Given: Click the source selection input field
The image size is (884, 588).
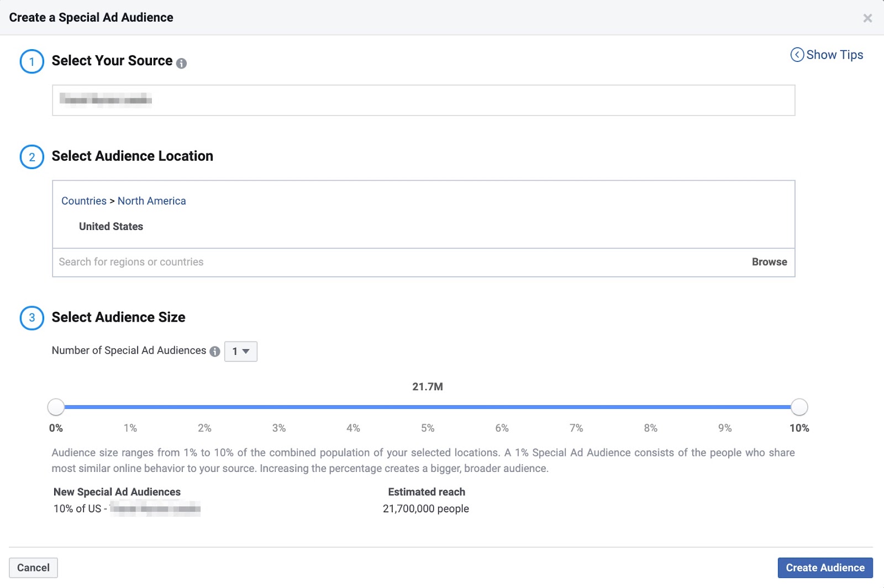Looking at the screenshot, I should 423,100.
